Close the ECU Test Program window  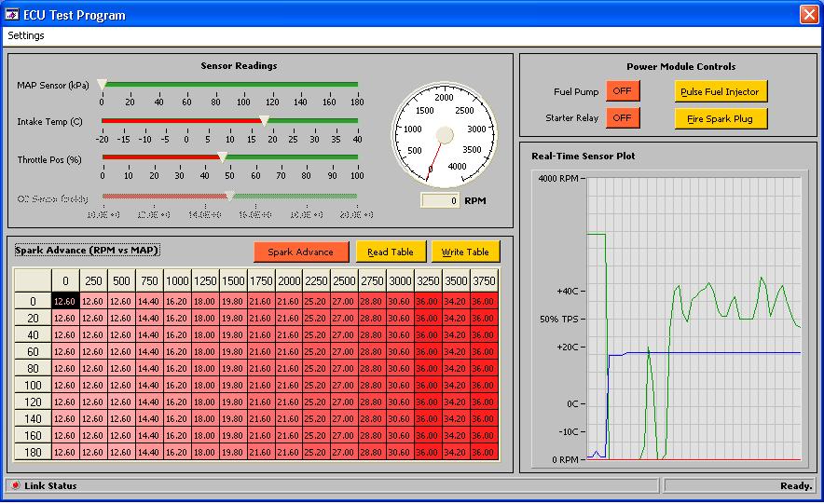pyautogui.click(x=809, y=15)
